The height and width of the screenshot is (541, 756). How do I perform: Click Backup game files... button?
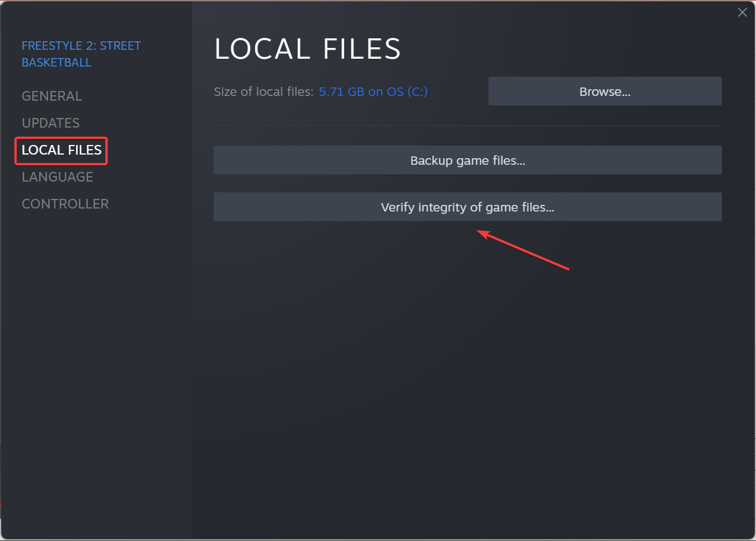pyautogui.click(x=467, y=161)
